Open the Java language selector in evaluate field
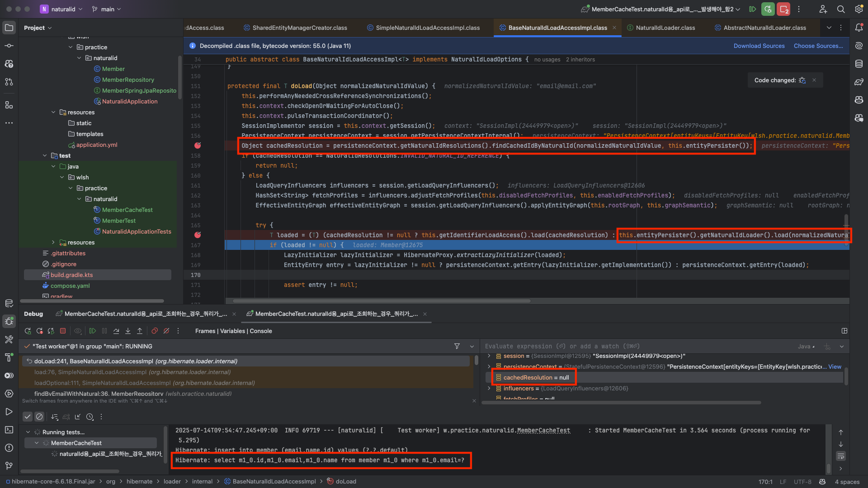The height and width of the screenshot is (488, 868). tap(807, 347)
